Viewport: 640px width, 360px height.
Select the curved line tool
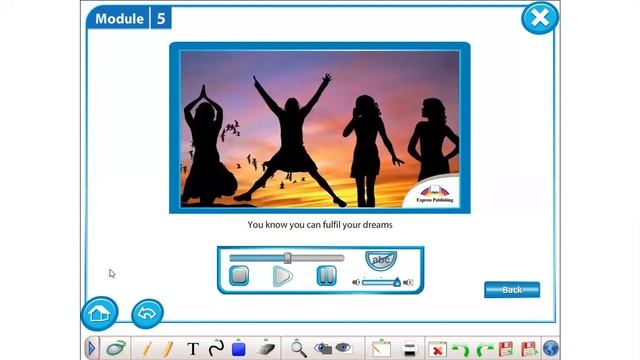coord(216,348)
